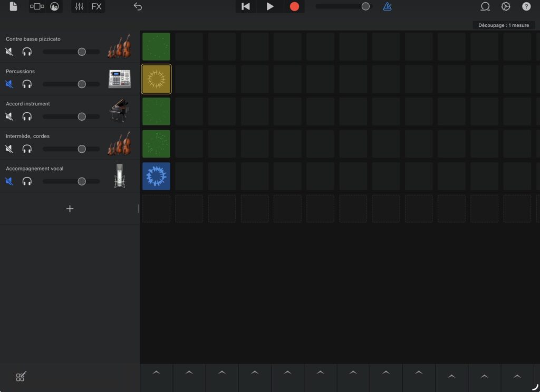Trigger the first column's arrow
Screen dimensions: 540x392
156,373
